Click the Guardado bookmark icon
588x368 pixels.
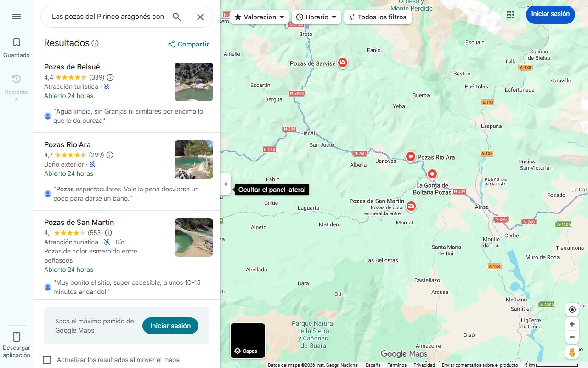[17, 42]
